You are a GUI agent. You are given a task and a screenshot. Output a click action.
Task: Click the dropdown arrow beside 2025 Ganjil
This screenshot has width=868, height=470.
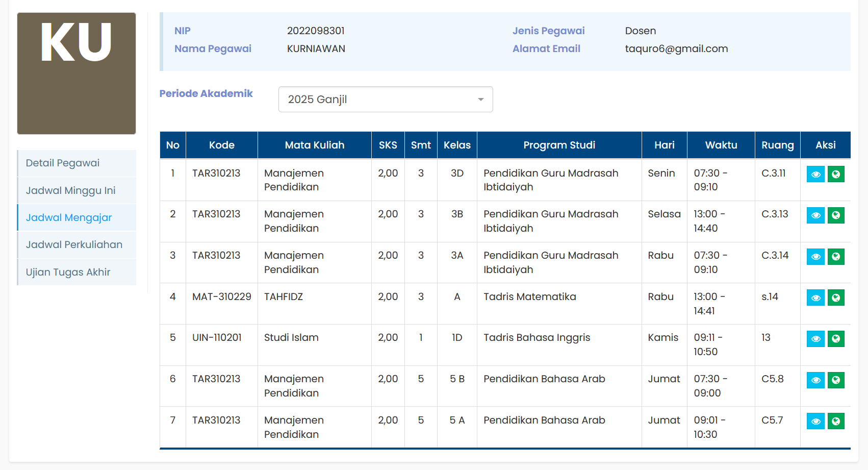480,100
